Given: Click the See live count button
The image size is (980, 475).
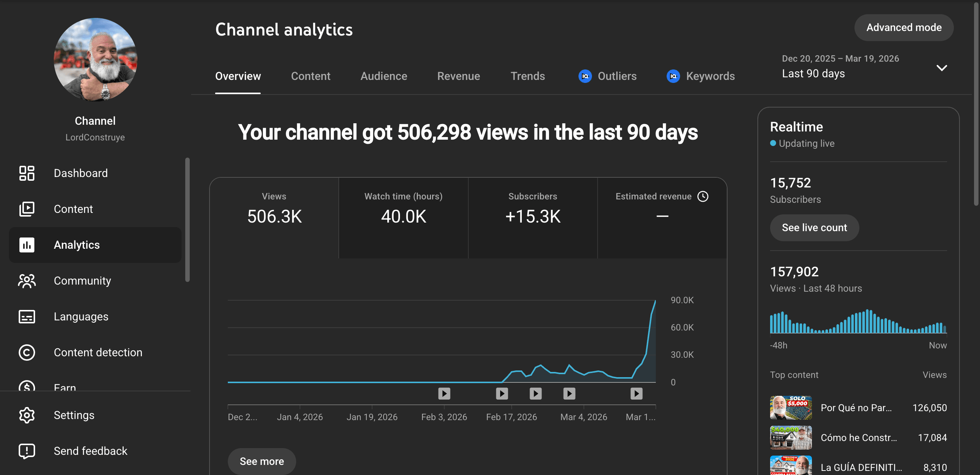Looking at the screenshot, I should (814, 227).
